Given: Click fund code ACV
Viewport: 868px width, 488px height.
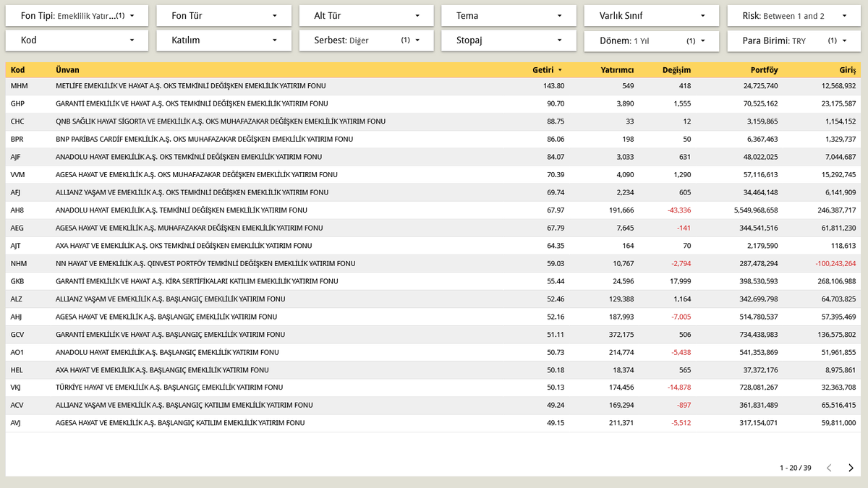Looking at the screenshot, I should click(17, 405).
